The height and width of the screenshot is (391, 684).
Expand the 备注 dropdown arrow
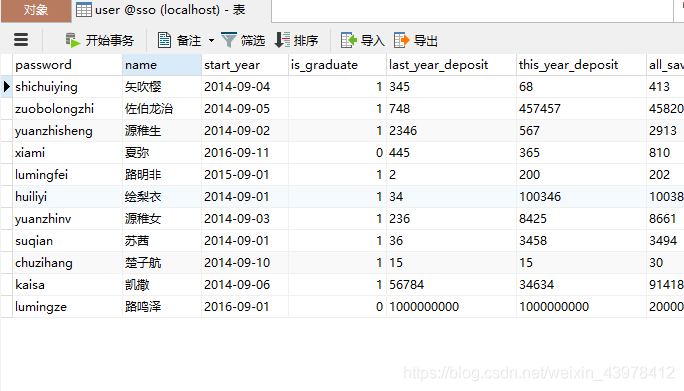tap(211, 41)
